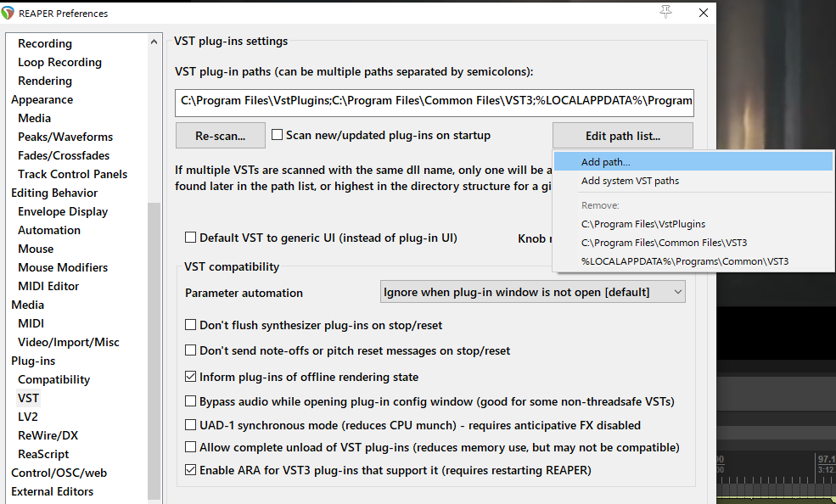Open MIDI Editor preferences

[x=48, y=286]
